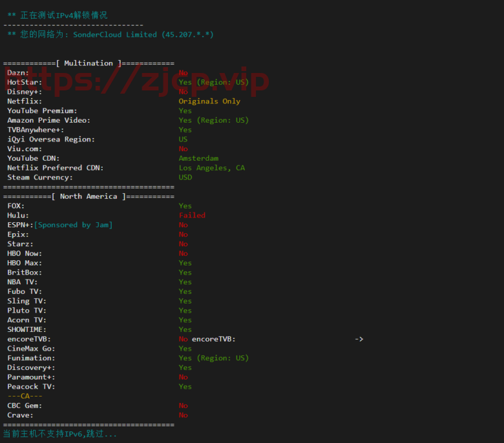
Task: Select the 'Discovery+:' label
Action: pyautogui.click(x=31, y=367)
